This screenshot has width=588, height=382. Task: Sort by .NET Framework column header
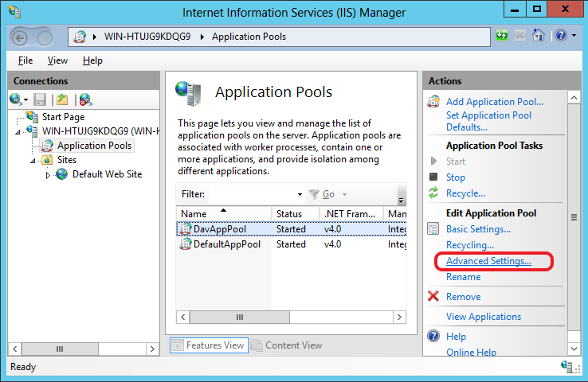351,214
